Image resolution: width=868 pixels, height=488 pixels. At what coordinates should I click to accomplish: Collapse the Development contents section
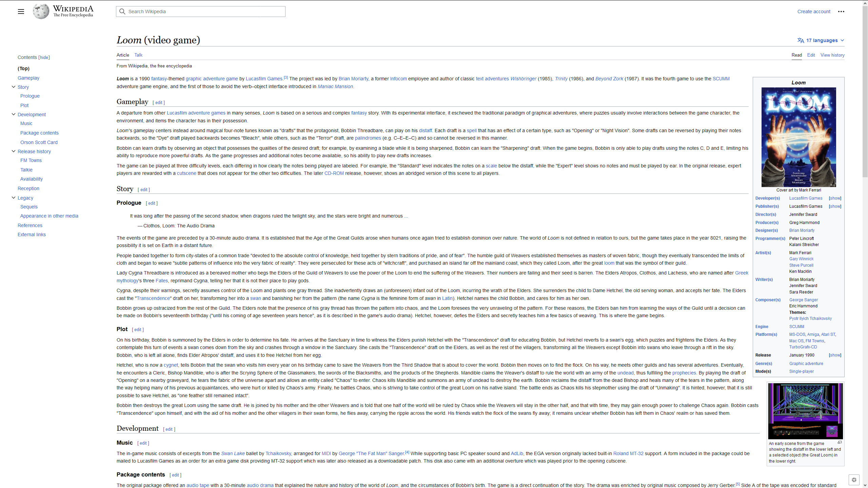14,114
